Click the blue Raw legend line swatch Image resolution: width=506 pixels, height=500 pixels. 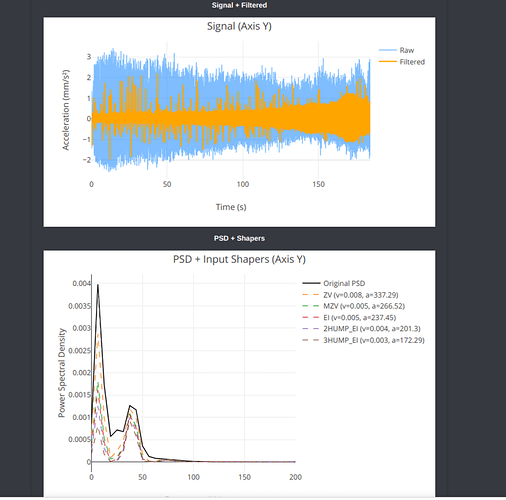(388, 50)
